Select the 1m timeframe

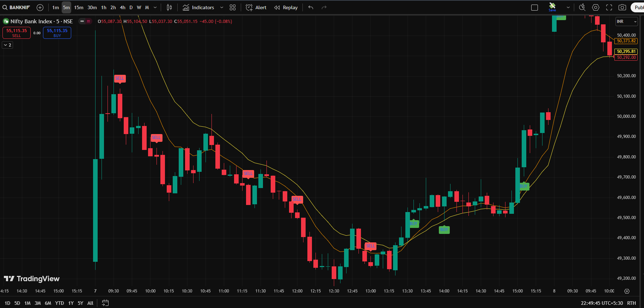[55, 7]
